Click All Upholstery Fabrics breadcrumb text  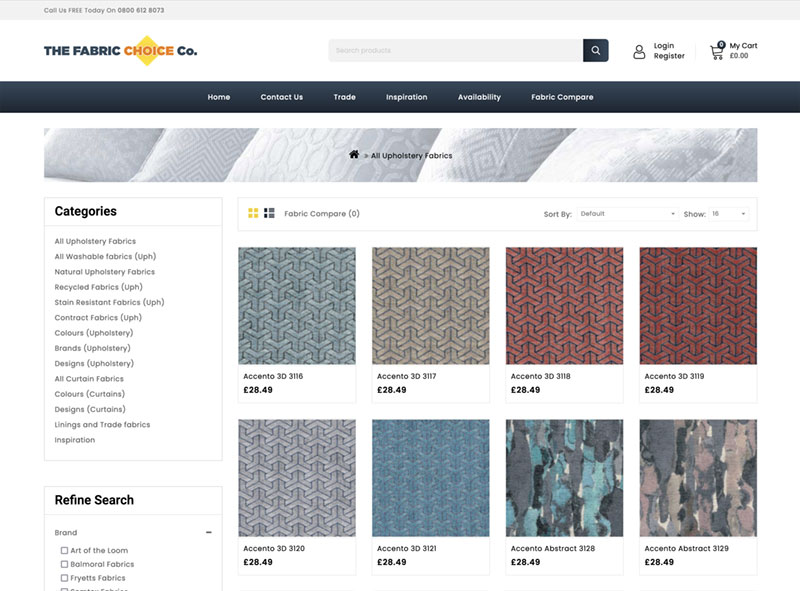(411, 155)
